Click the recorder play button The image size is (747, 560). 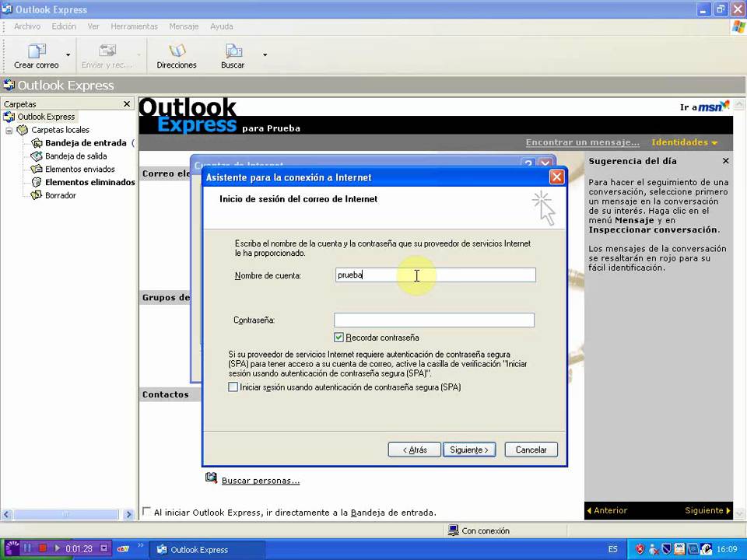57,548
